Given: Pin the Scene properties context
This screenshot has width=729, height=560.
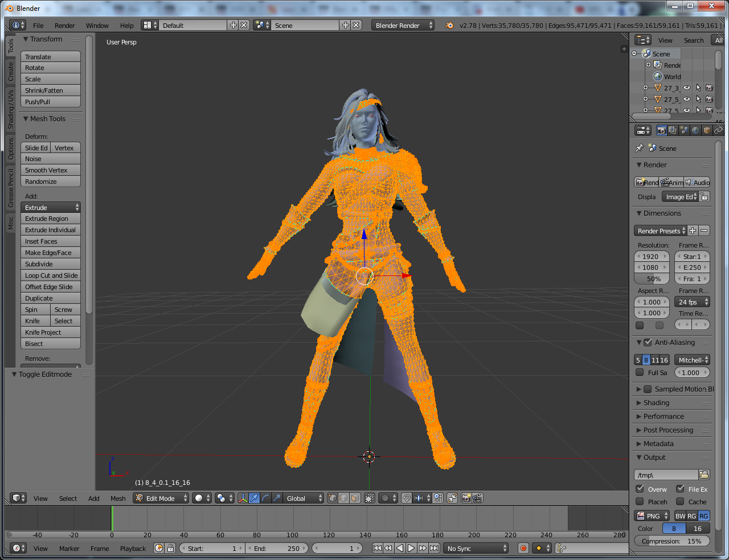Looking at the screenshot, I should 640,148.
